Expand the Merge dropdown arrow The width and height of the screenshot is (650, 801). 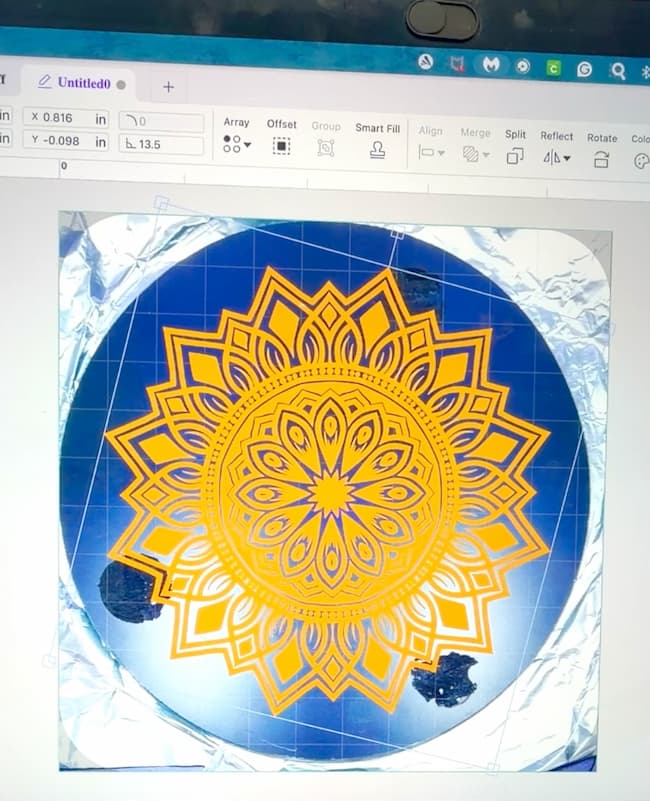point(486,154)
